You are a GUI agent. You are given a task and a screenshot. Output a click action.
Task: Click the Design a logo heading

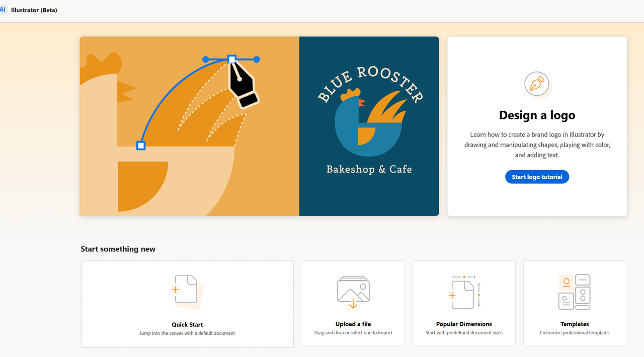537,115
